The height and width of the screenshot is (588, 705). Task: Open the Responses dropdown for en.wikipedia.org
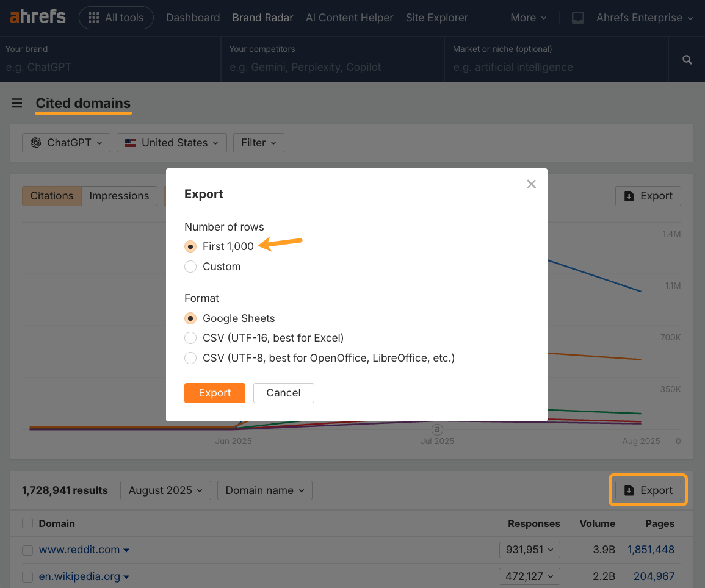point(530,576)
